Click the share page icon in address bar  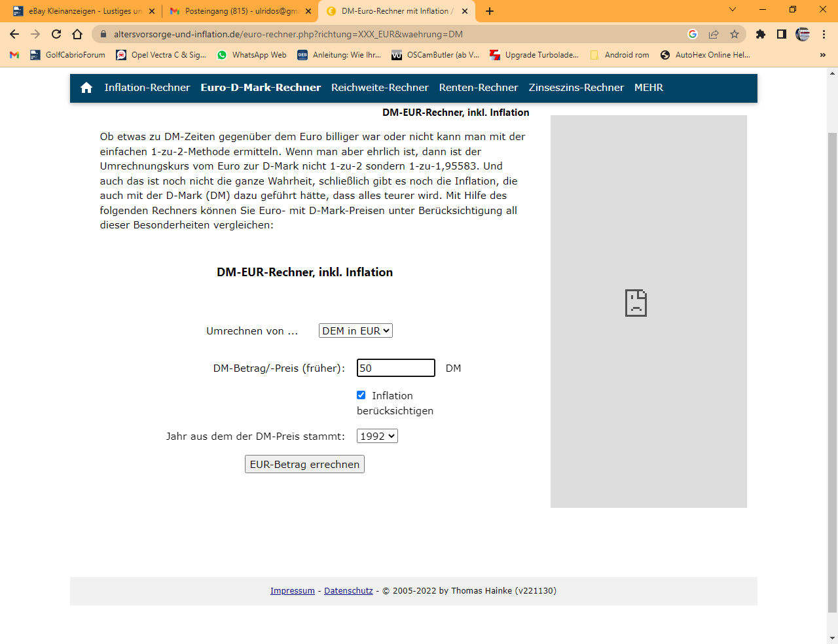(714, 34)
